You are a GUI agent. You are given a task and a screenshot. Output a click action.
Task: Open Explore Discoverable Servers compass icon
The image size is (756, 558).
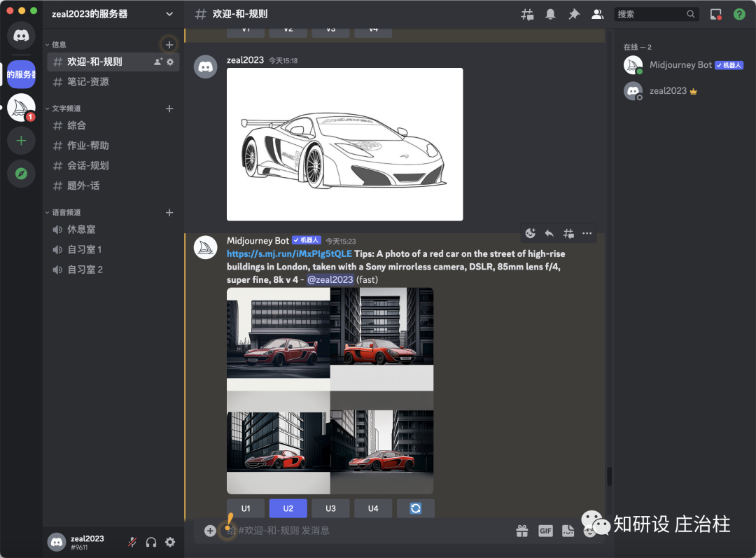pyautogui.click(x=21, y=174)
